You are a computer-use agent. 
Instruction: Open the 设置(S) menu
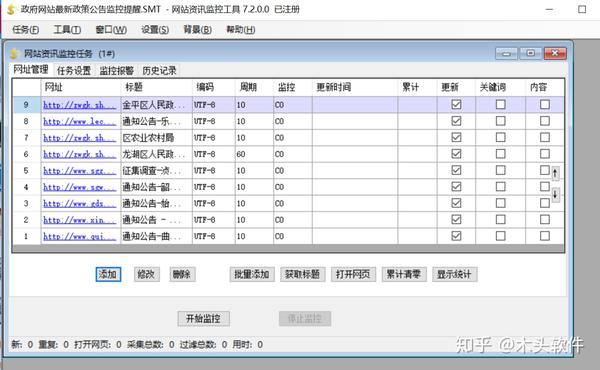pos(155,29)
